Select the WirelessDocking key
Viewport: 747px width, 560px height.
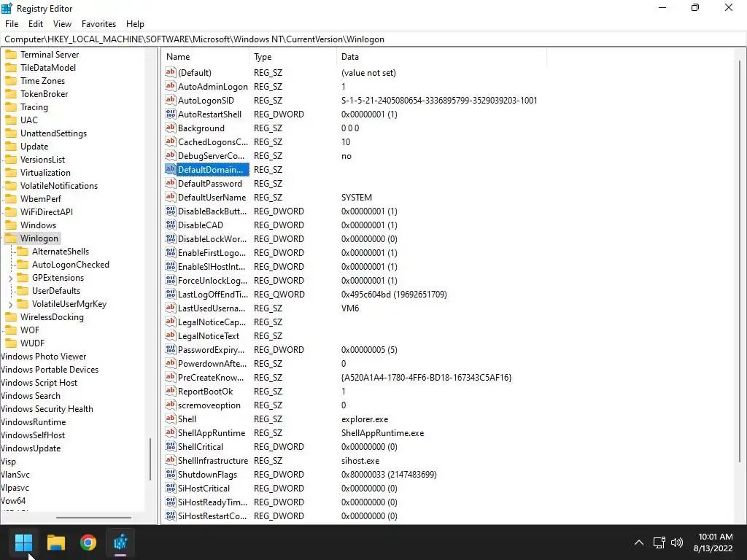52,317
